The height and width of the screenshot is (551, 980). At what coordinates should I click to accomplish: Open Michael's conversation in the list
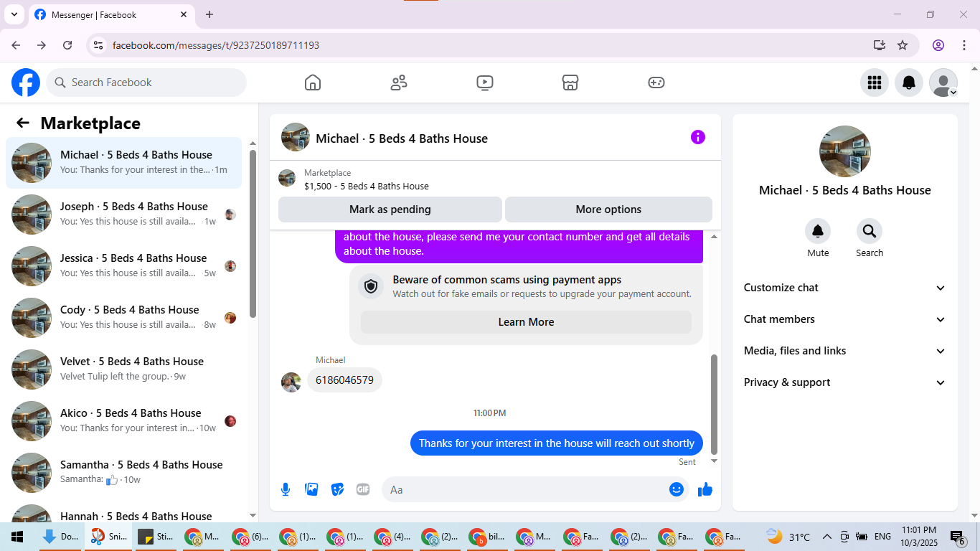[x=123, y=163]
